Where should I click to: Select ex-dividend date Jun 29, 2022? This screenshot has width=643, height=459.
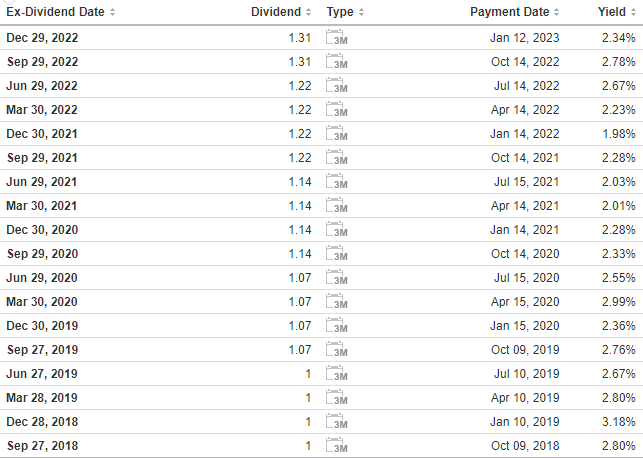(x=42, y=86)
